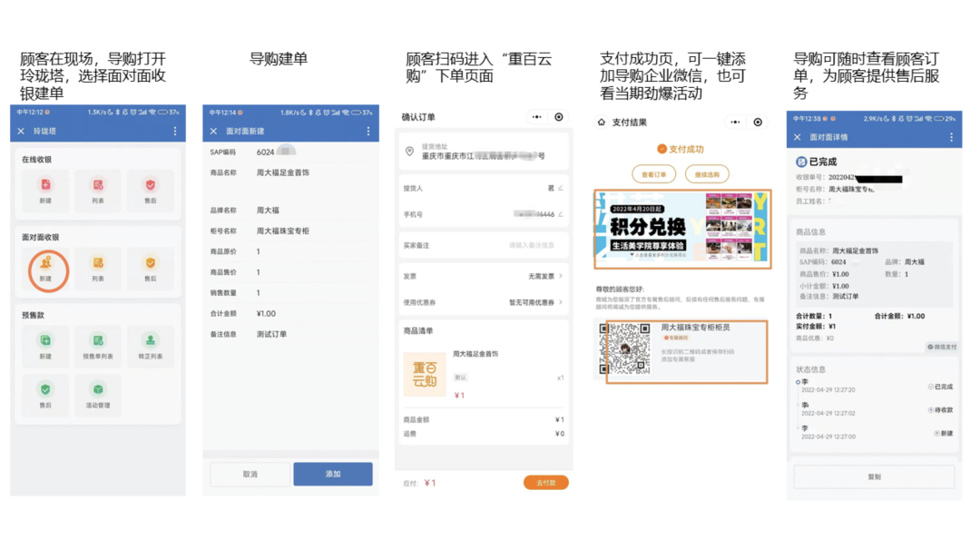
Task: Select the 提货地址 address line starting 重庆市
Action: coord(483,156)
